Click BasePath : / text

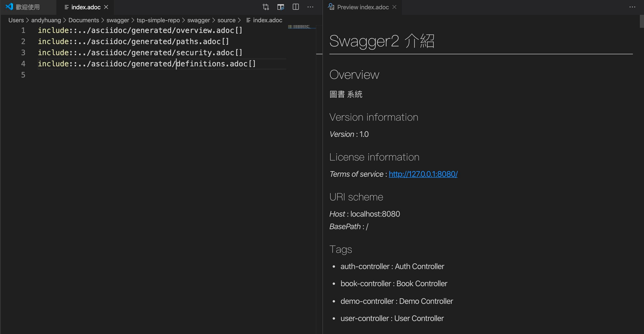[349, 227]
